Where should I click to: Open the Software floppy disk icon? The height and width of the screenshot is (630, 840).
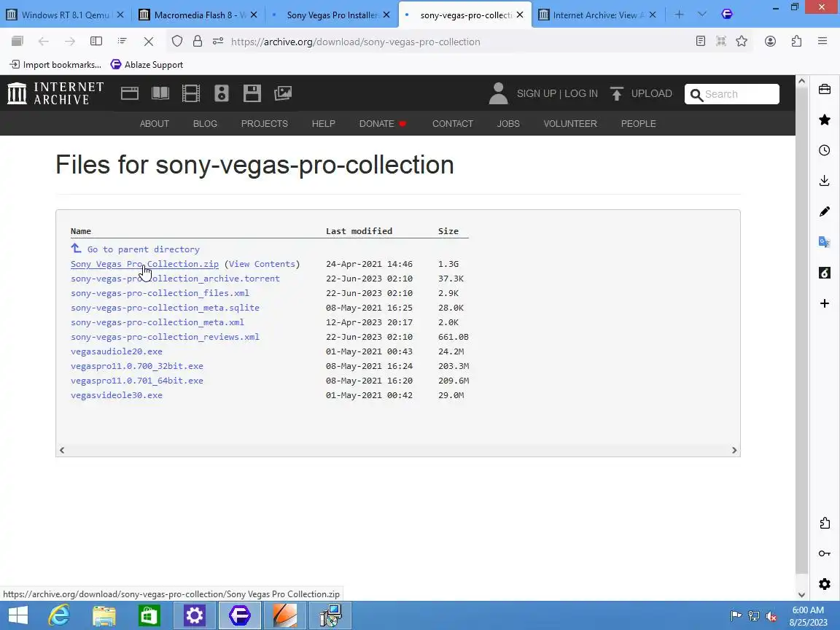pos(252,93)
